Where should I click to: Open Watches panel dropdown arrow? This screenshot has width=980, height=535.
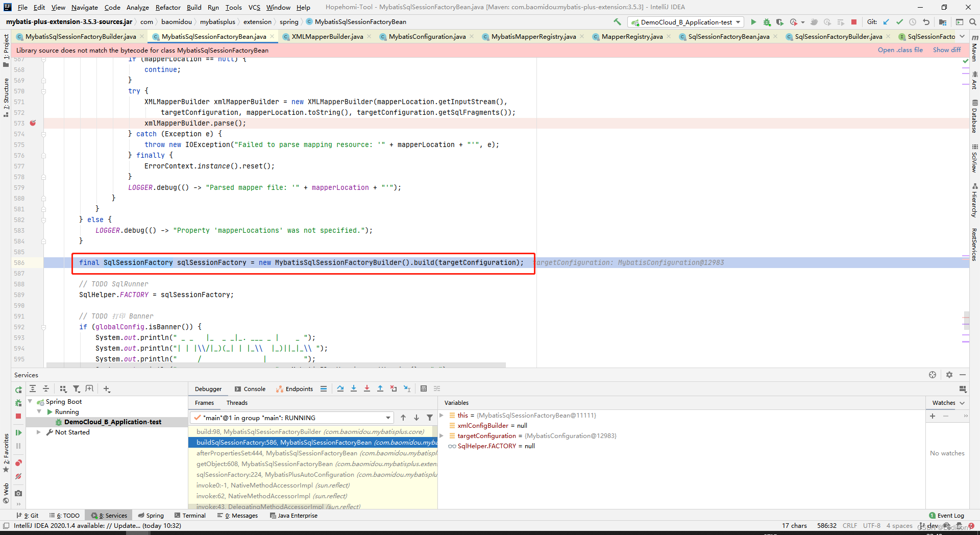[x=962, y=403]
